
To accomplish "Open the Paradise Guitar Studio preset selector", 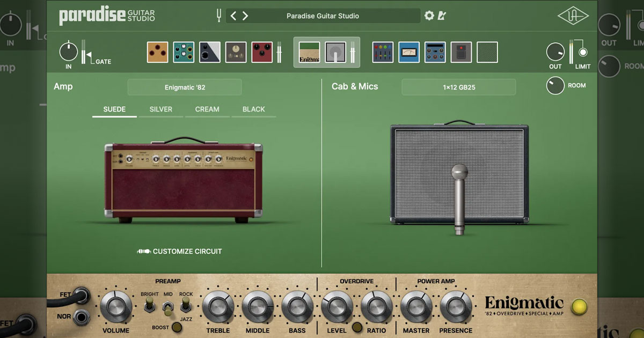I will (323, 16).
